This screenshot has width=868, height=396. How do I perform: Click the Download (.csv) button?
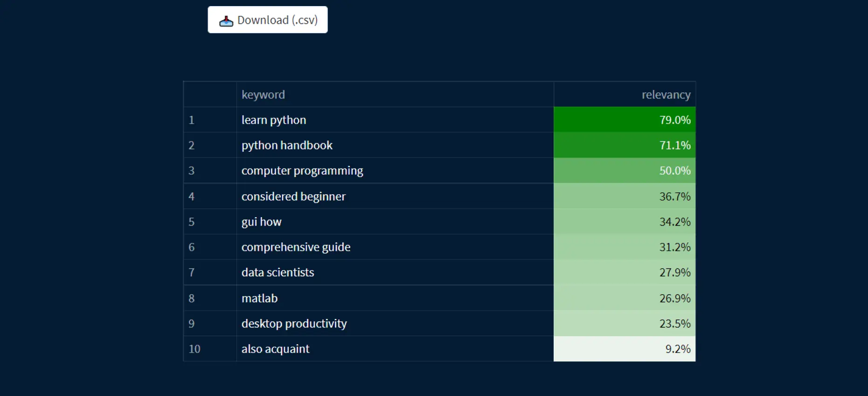268,20
